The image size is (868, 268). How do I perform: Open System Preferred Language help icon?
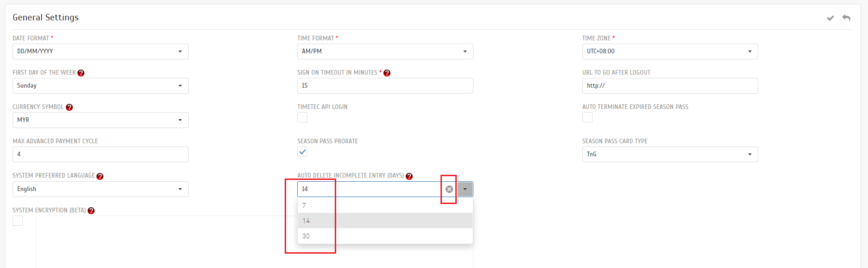pos(100,176)
